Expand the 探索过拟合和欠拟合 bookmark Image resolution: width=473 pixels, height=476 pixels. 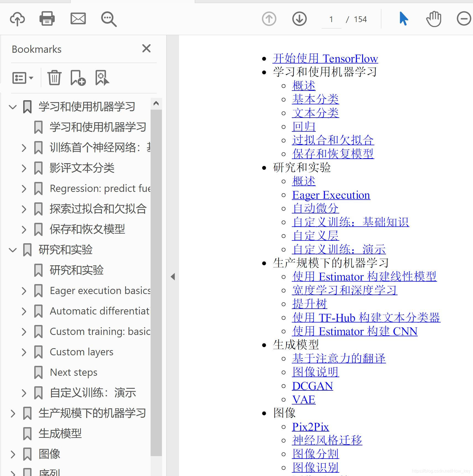pos(24,209)
